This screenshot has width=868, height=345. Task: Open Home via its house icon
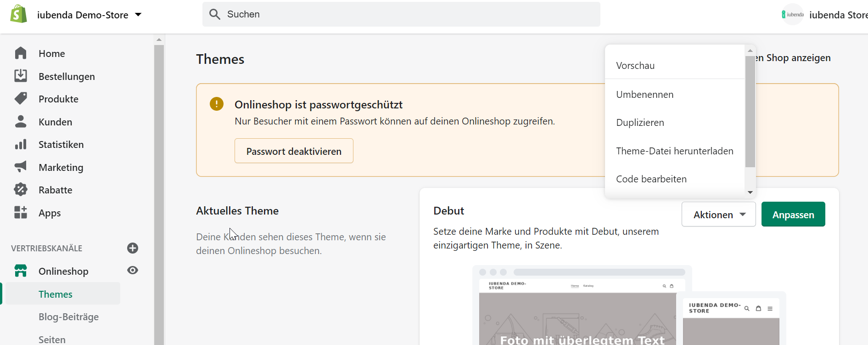pos(21,53)
